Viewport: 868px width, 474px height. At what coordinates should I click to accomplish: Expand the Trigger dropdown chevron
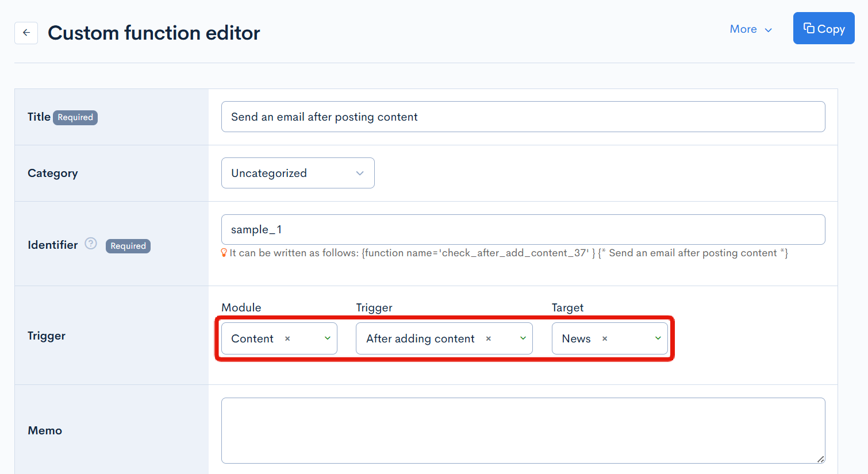pos(523,338)
